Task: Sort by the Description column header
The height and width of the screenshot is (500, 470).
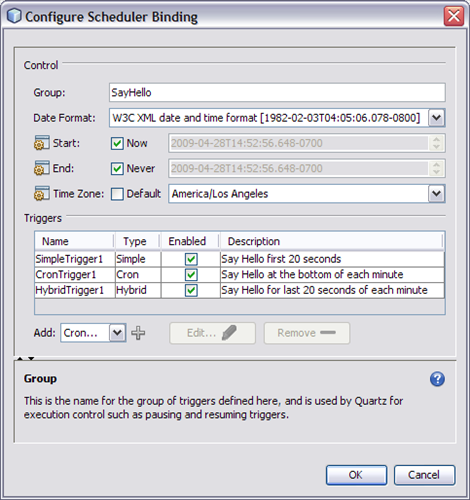Action: coord(331,241)
